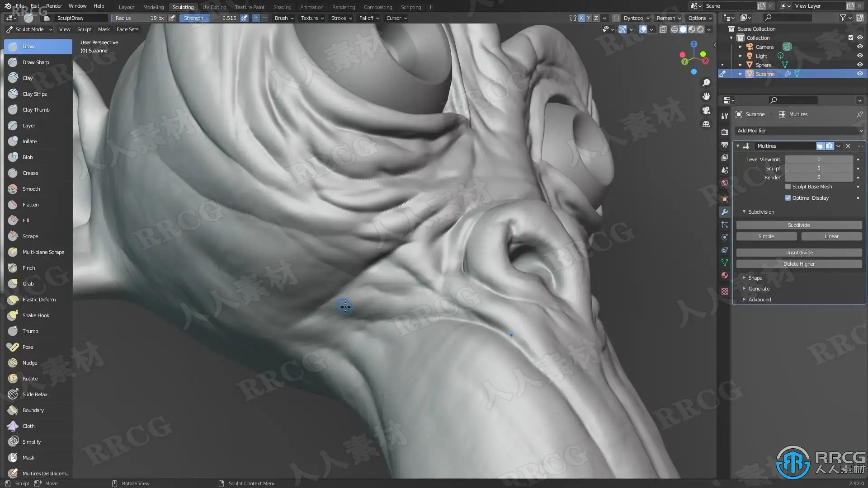Select the Smooth brush tool
The image size is (868, 488).
click(31, 189)
